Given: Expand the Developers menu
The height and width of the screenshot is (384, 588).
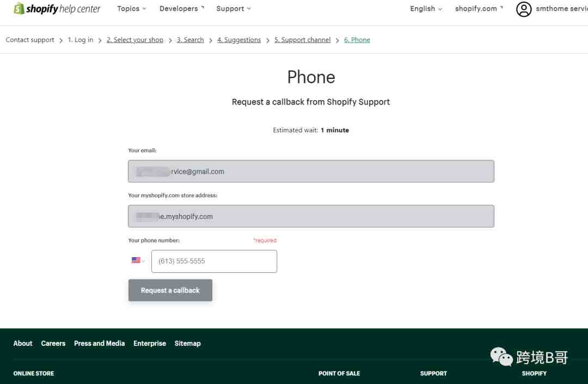Looking at the screenshot, I should 182,9.
